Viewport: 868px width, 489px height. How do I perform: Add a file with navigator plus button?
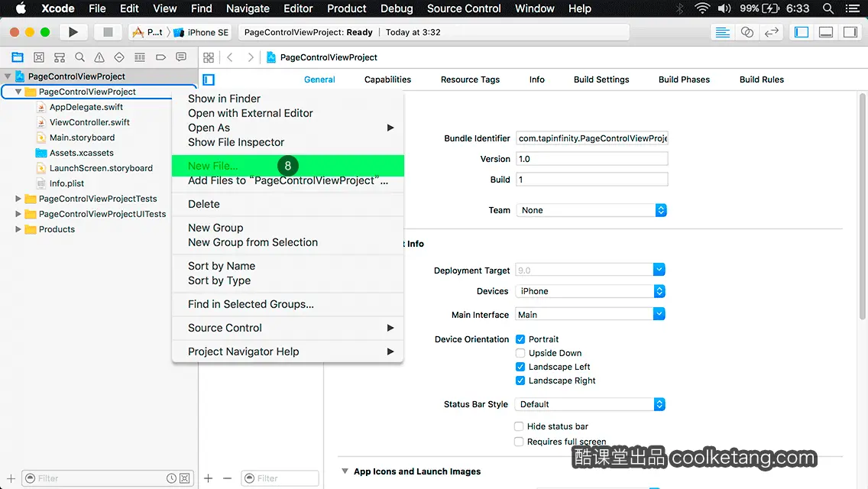click(11, 478)
